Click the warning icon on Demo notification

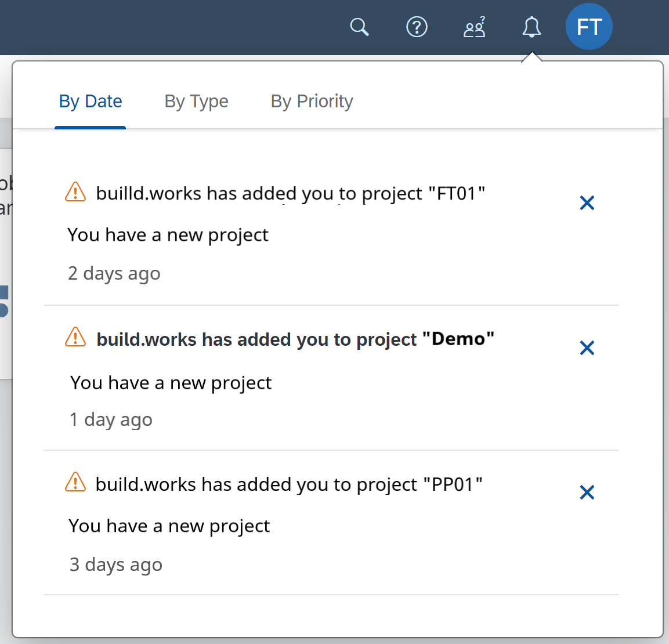click(75, 337)
